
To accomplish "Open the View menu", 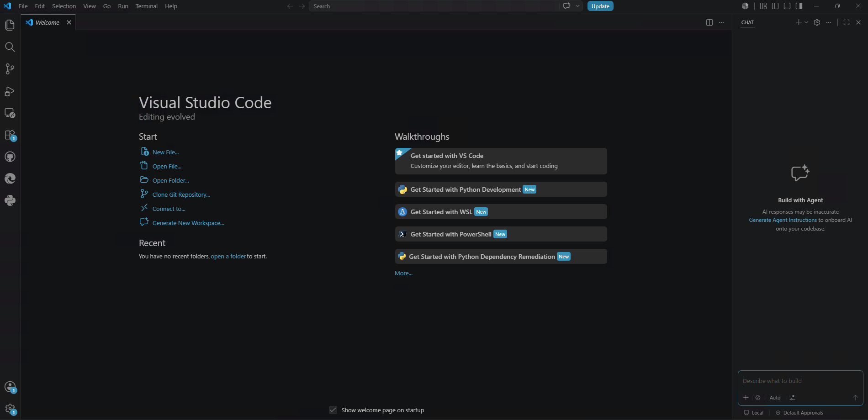I will pos(90,6).
